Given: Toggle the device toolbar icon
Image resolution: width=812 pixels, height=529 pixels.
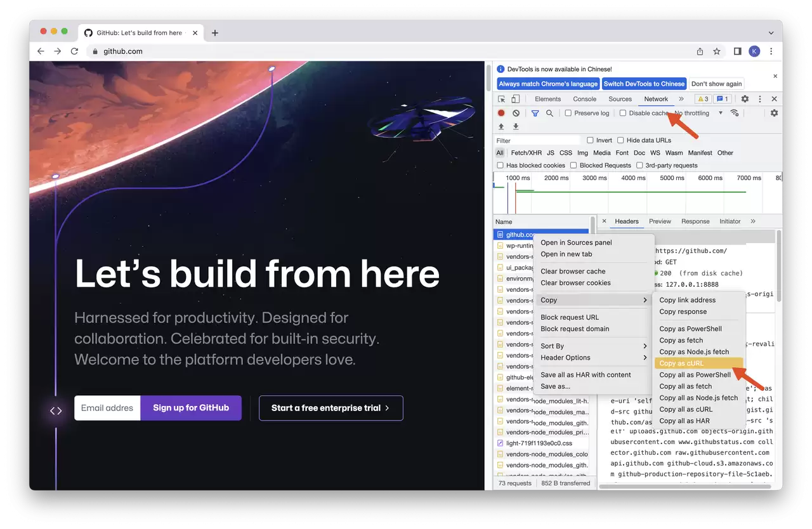Looking at the screenshot, I should point(516,99).
